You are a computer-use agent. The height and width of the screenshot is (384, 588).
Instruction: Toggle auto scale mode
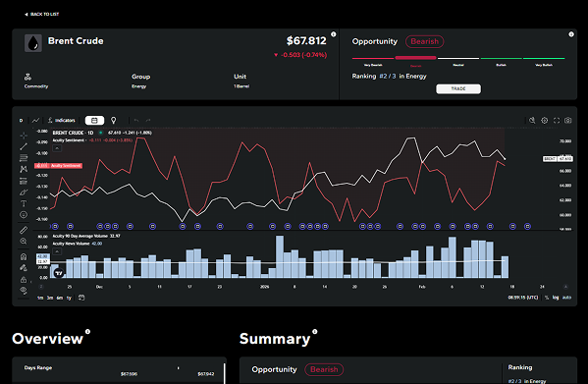point(566,298)
